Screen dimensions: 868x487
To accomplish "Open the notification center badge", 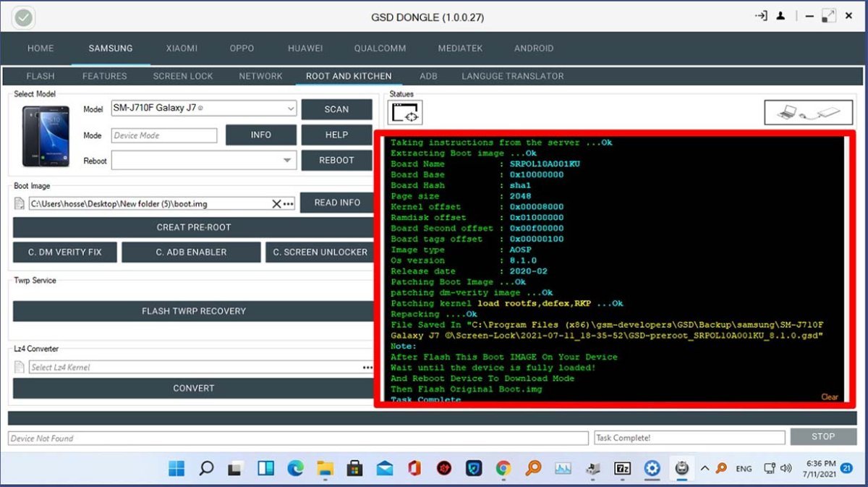I will (847, 468).
